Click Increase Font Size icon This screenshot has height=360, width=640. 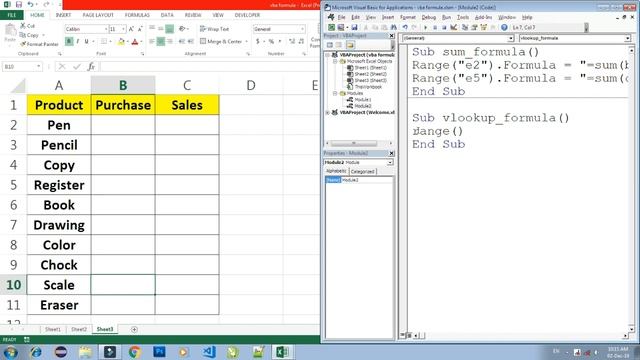pyautogui.click(x=131, y=29)
